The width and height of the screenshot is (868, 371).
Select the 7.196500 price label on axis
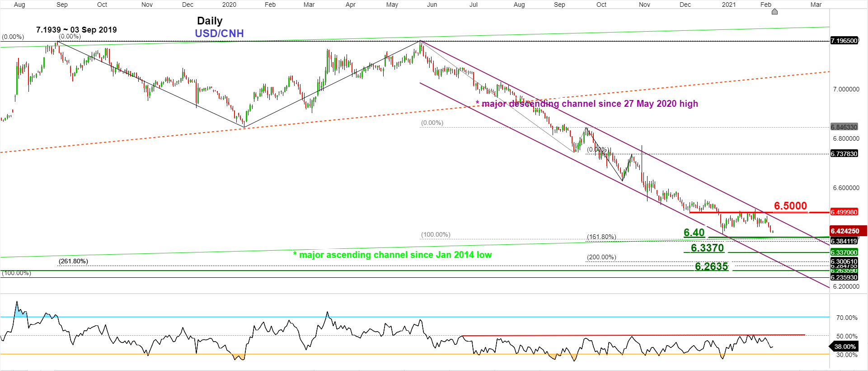tap(844, 41)
